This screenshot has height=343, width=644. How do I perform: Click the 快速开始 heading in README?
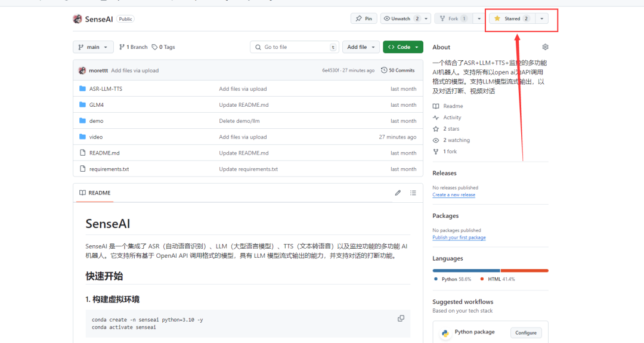[104, 276]
